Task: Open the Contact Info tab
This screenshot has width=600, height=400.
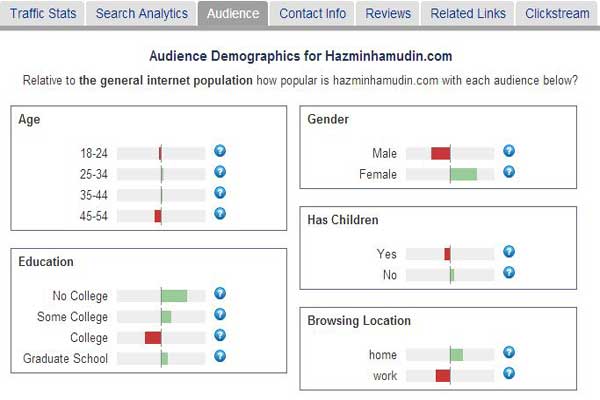Action: pyautogui.click(x=312, y=14)
